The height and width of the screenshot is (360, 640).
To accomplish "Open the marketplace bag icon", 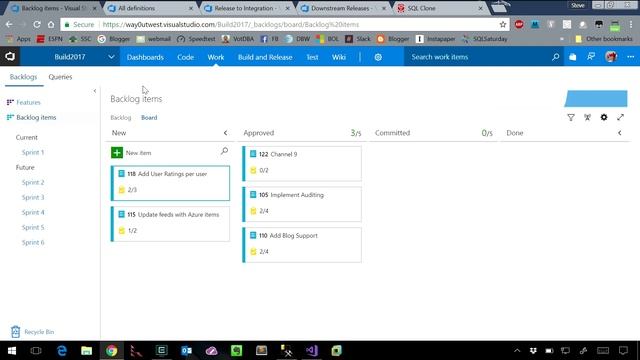I will pyautogui.click(x=573, y=57).
